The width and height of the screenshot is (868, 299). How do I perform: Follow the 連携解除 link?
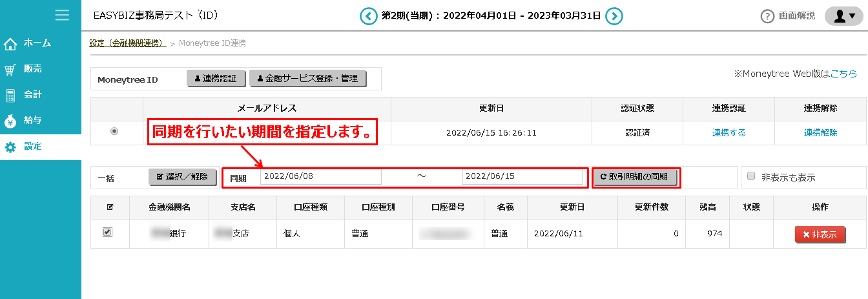coord(820,132)
